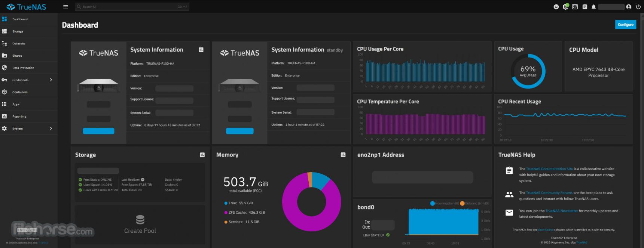
Task: Click the Data Protection shield icon
Action: pos(4,68)
